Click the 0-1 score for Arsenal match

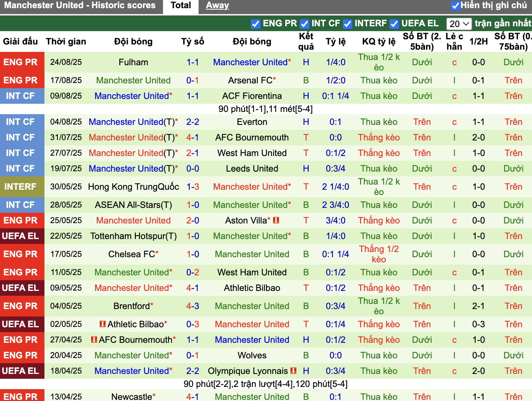pyautogui.click(x=193, y=80)
